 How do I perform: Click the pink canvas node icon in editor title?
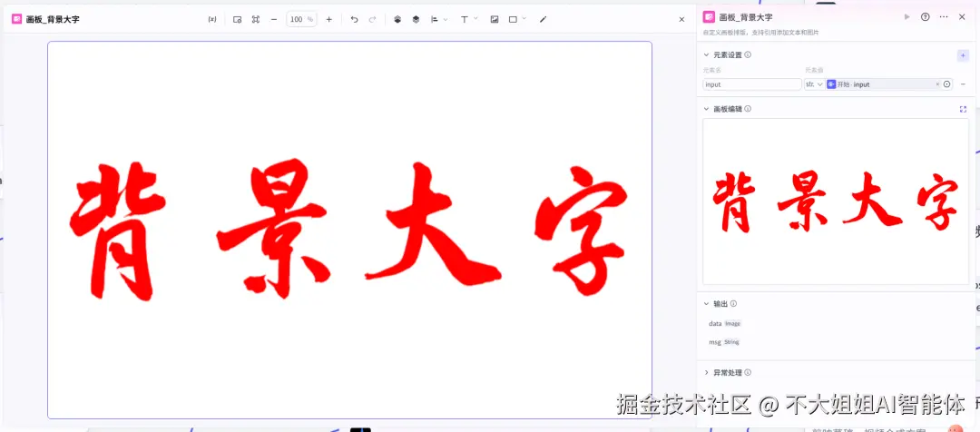click(x=17, y=19)
